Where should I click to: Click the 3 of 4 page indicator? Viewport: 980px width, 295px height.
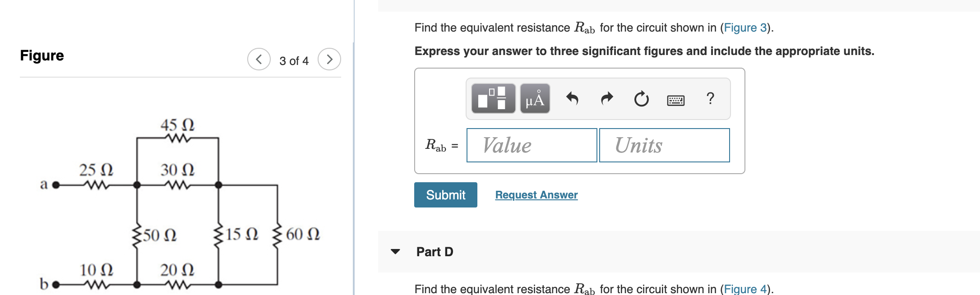[x=294, y=59]
